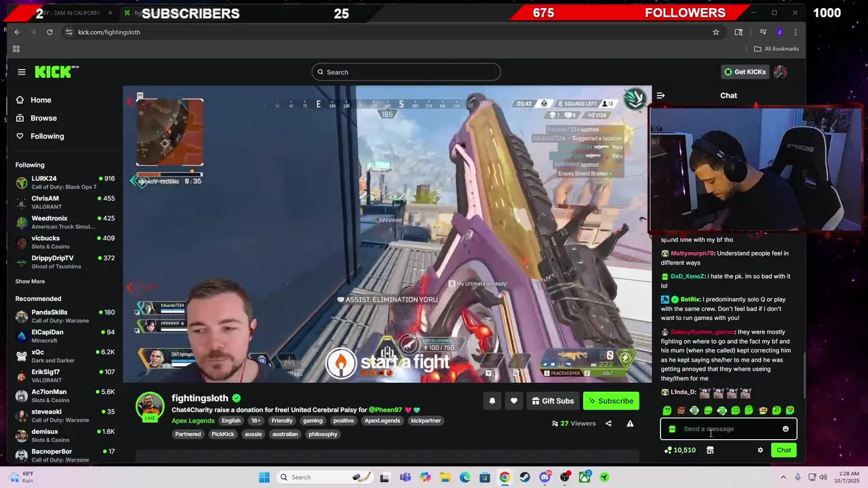Screen dimensions: 868x488
Task: Click the kickpartner tag
Action: [426, 421]
